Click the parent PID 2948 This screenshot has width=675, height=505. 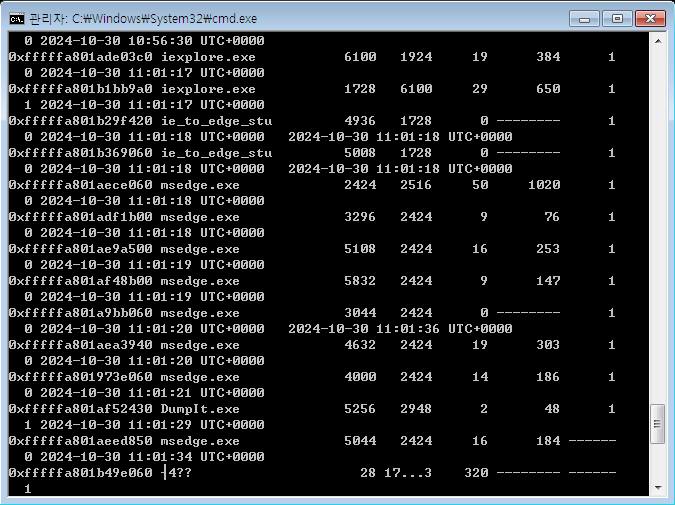coord(416,409)
